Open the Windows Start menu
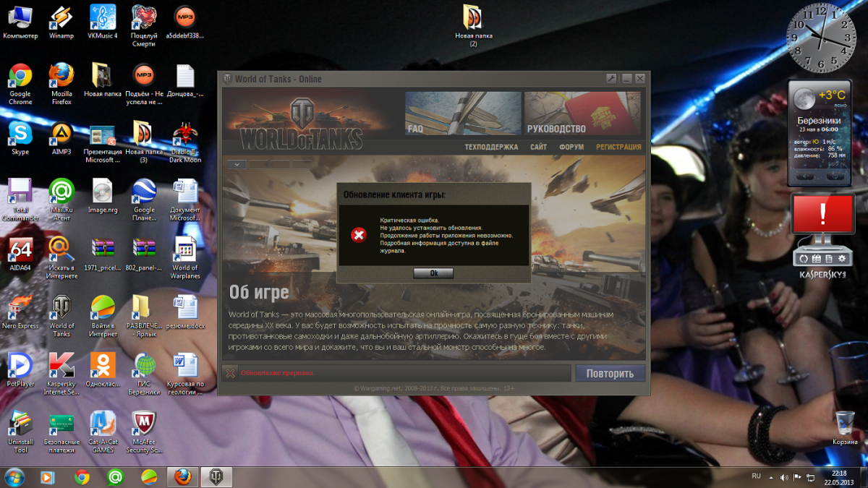This screenshot has height=488, width=868. click(x=14, y=477)
